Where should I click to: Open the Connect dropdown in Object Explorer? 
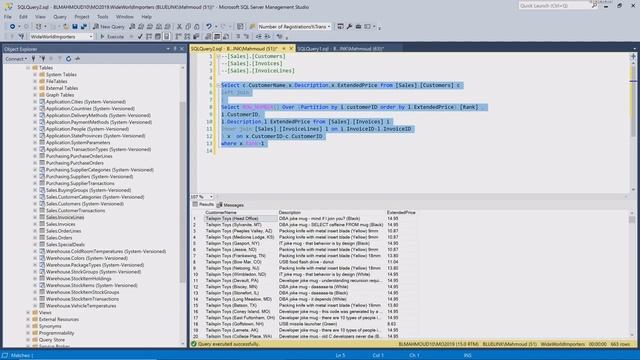click(x=16, y=59)
